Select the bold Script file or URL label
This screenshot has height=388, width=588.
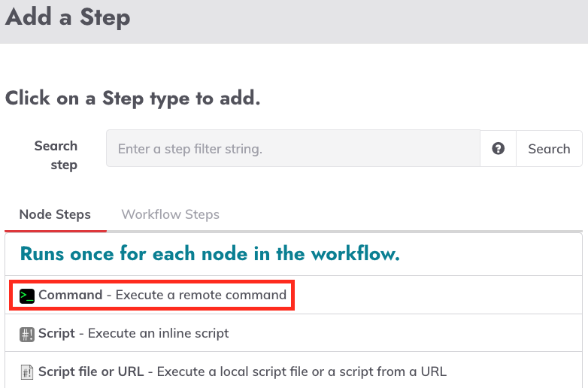pos(91,371)
